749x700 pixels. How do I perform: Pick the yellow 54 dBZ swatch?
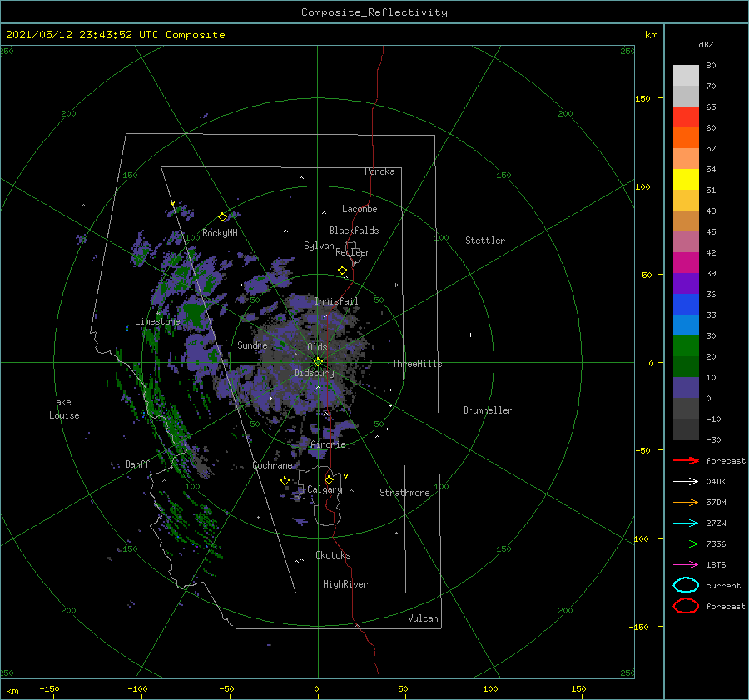[x=686, y=179]
